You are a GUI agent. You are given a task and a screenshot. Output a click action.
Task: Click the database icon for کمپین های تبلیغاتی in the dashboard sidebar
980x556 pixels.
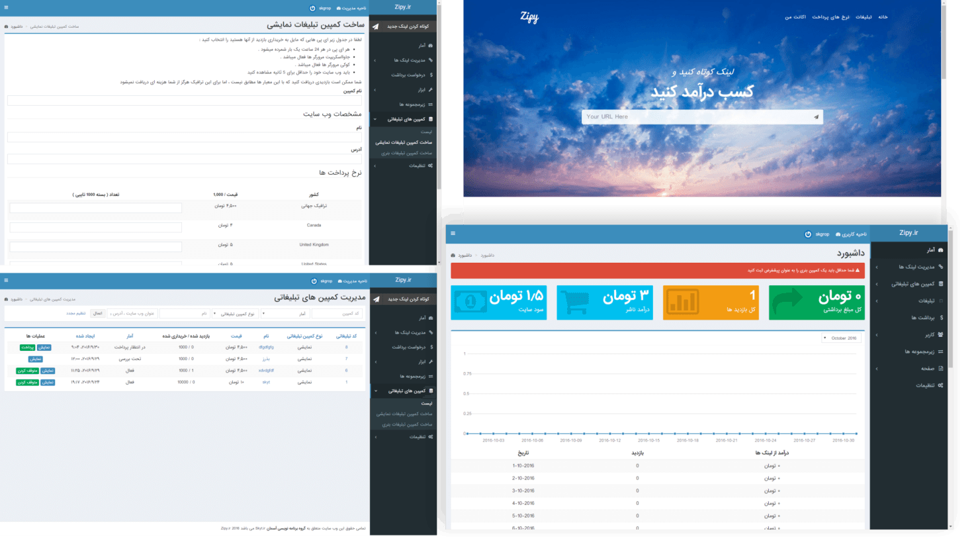click(940, 284)
